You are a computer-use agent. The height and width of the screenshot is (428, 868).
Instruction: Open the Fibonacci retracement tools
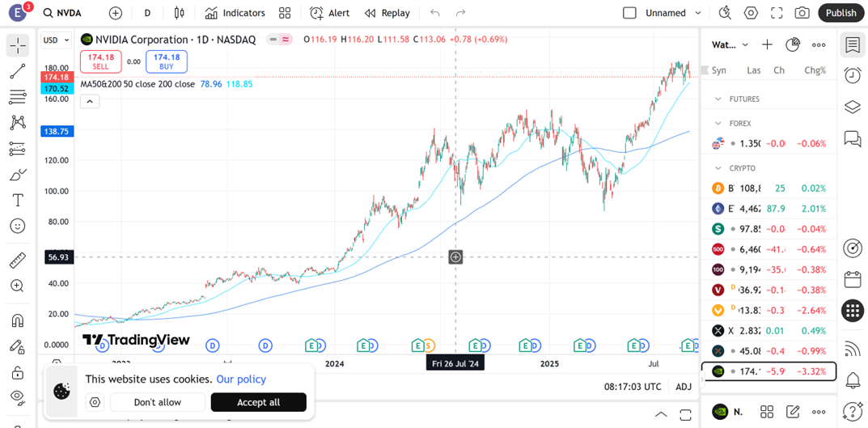18,97
